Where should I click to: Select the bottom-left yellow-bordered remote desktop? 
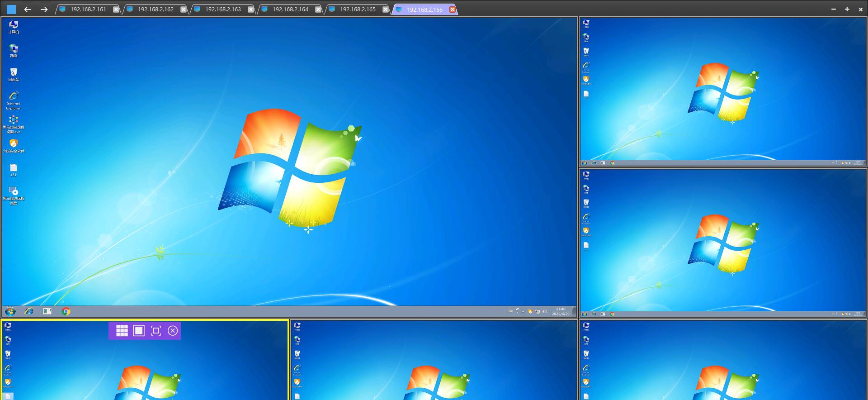[145, 360]
